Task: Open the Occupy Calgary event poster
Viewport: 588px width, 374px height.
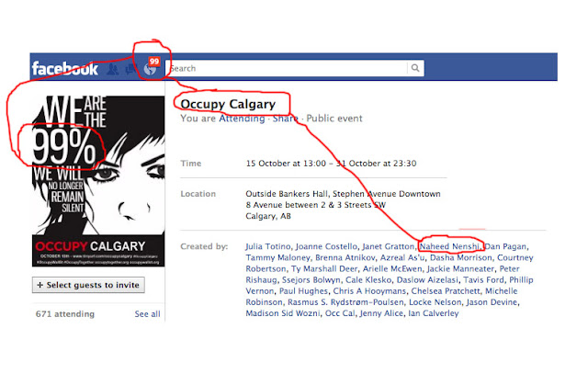Action: click(x=98, y=181)
